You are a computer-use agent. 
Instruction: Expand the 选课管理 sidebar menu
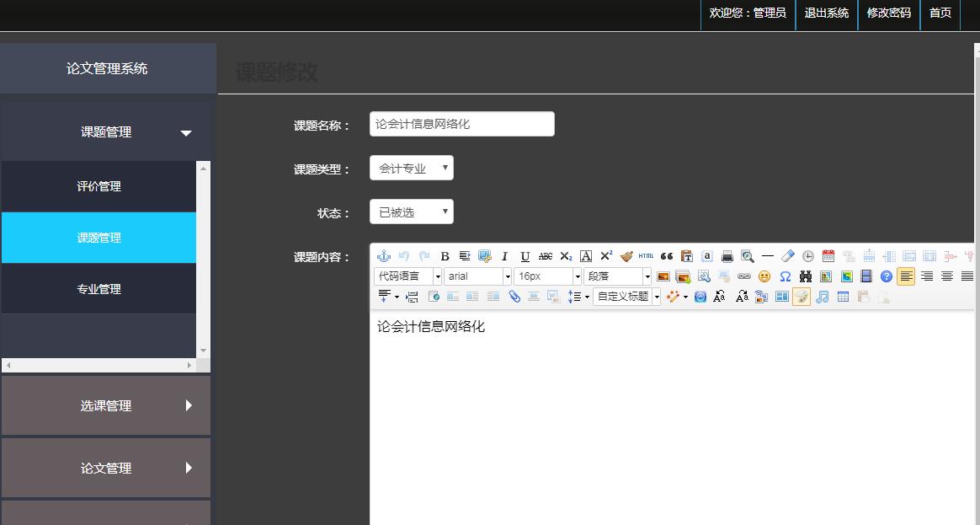[106, 406]
